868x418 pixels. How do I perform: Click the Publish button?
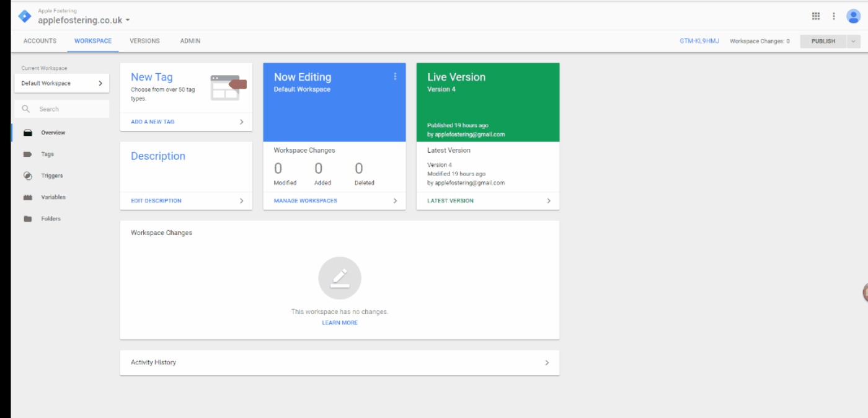click(x=823, y=42)
